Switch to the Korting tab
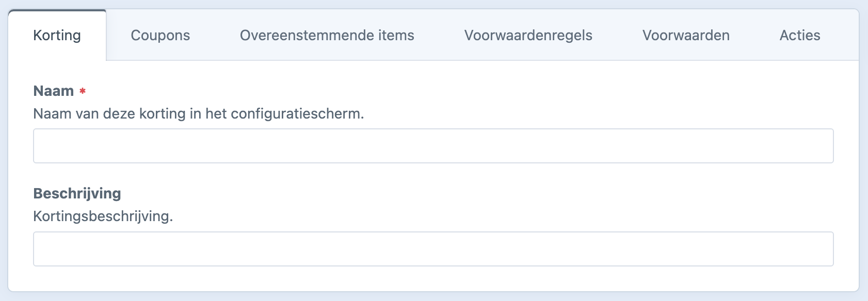The image size is (868, 301). (57, 36)
